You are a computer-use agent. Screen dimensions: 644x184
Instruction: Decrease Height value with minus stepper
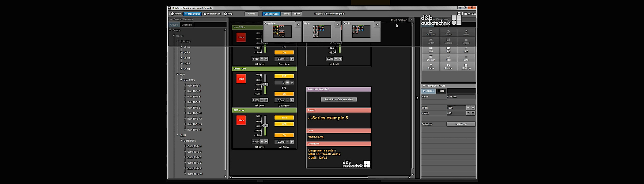(468, 113)
